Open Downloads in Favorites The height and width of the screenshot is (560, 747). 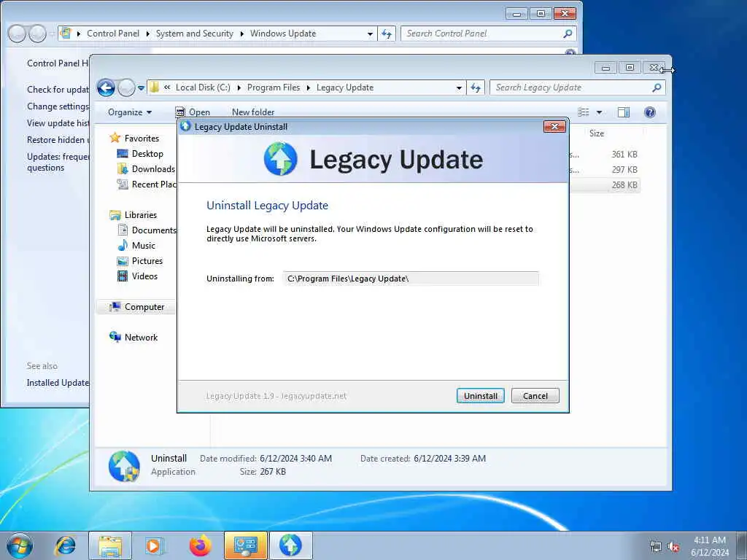153,169
